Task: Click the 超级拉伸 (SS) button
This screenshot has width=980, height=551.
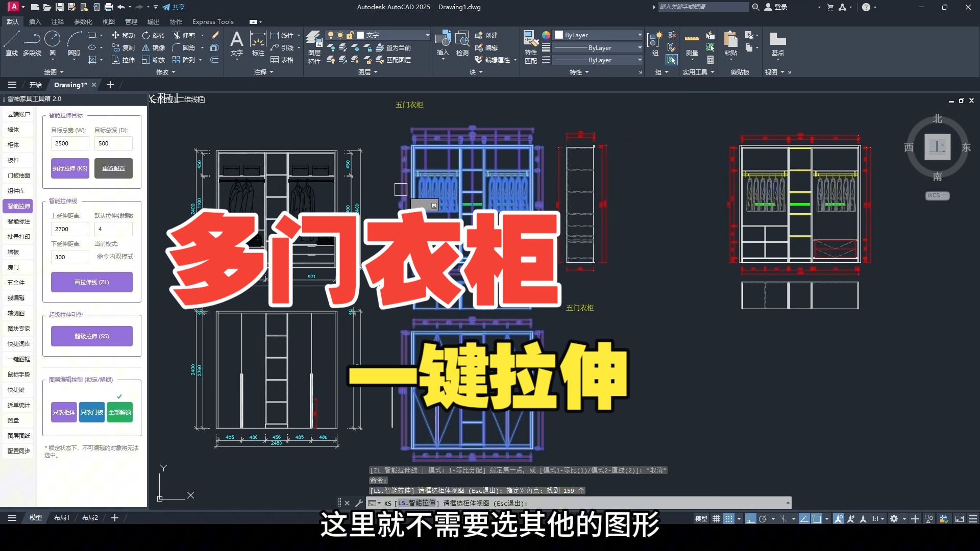Action: point(92,336)
